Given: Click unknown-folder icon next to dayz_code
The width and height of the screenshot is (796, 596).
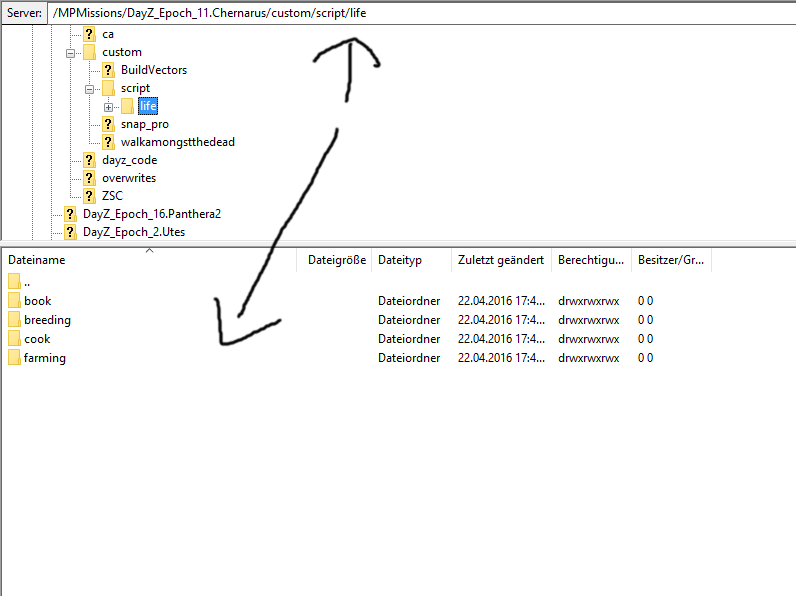Looking at the screenshot, I should click(x=89, y=160).
